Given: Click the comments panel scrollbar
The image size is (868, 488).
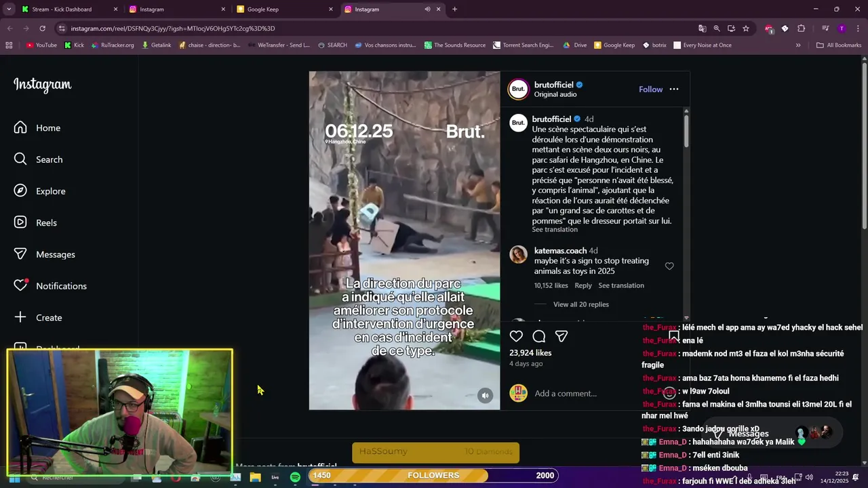Looking at the screenshot, I should point(686,132).
